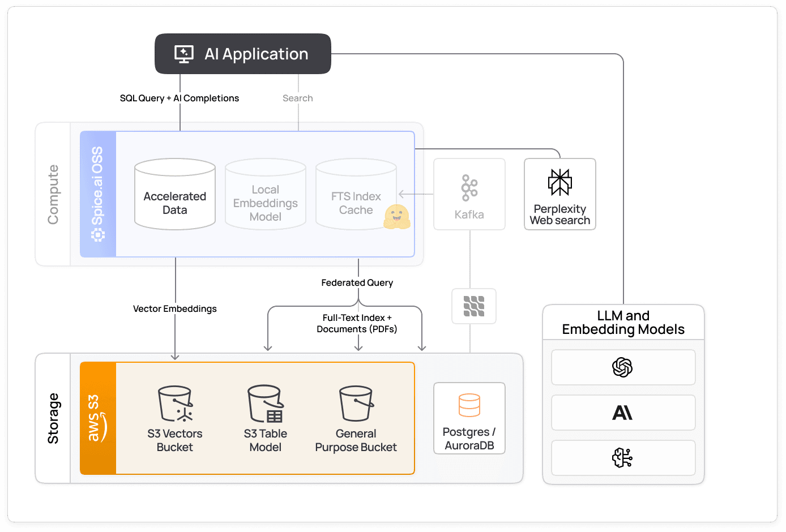Click the monitor icon in AI Application header

coord(183,54)
